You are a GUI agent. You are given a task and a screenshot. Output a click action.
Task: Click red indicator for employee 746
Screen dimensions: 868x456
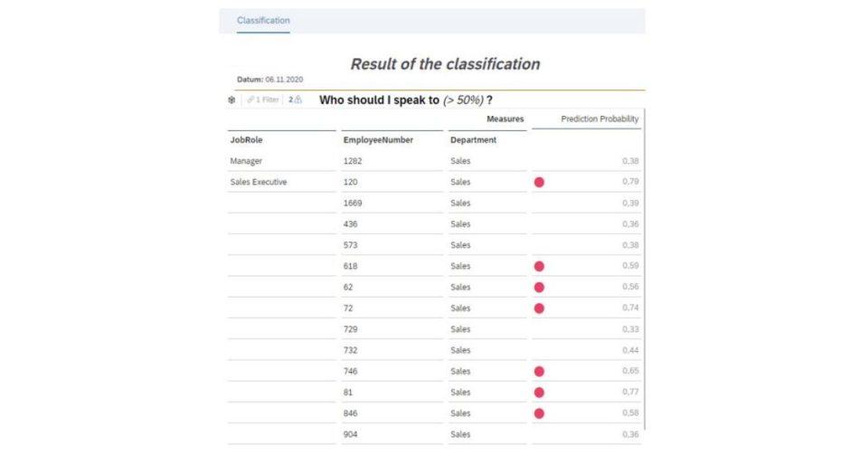(x=539, y=372)
